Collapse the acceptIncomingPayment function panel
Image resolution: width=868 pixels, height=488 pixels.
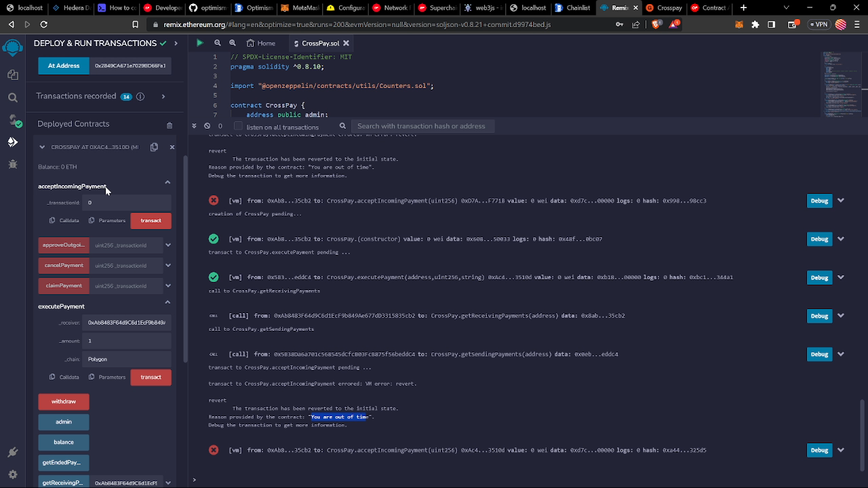[167, 182]
